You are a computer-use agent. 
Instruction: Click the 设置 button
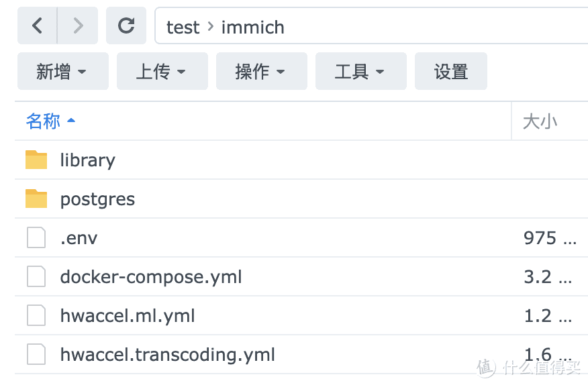(x=451, y=71)
